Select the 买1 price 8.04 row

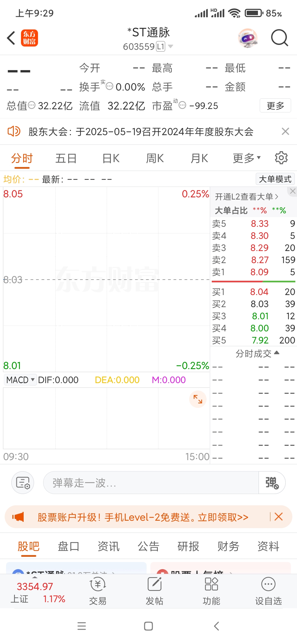(x=253, y=292)
